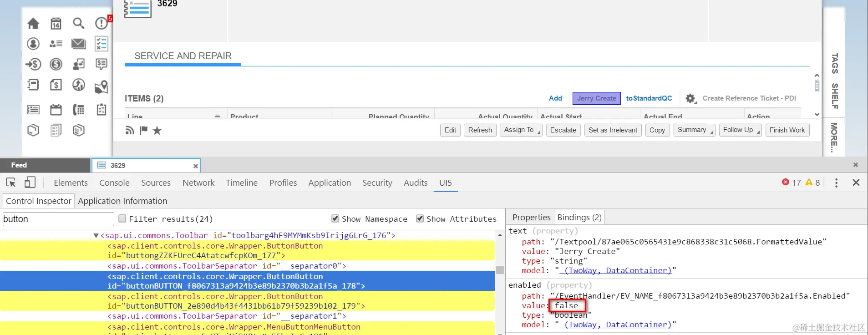Click the DevTools element inspector icon
The height and width of the screenshot is (335, 868).
pos(11,183)
